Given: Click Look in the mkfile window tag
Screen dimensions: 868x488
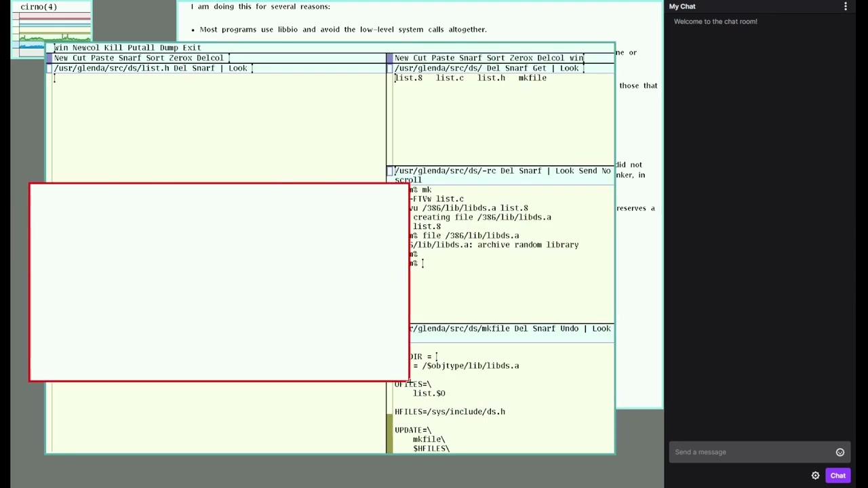Looking at the screenshot, I should pos(601,329).
